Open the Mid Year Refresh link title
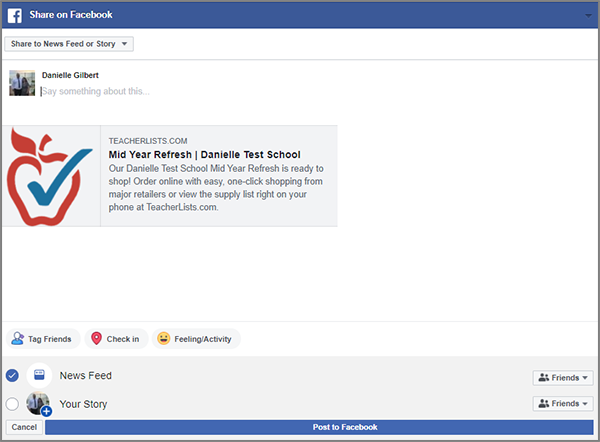The width and height of the screenshot is (600, 442). 204,155
